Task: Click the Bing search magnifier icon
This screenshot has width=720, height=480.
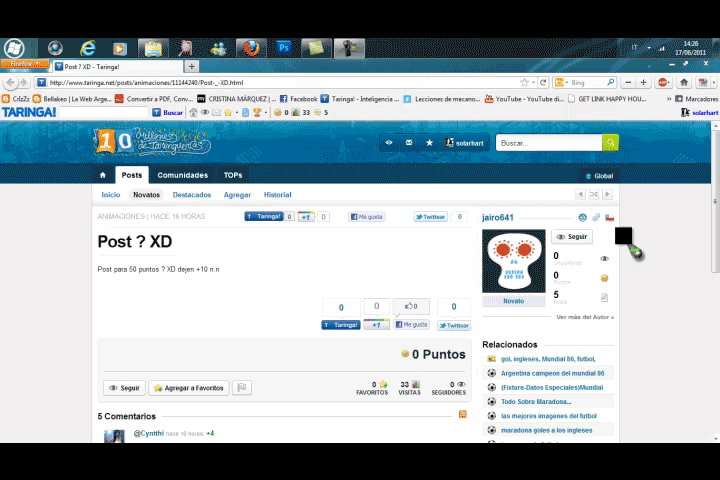Action: [610, 82]
